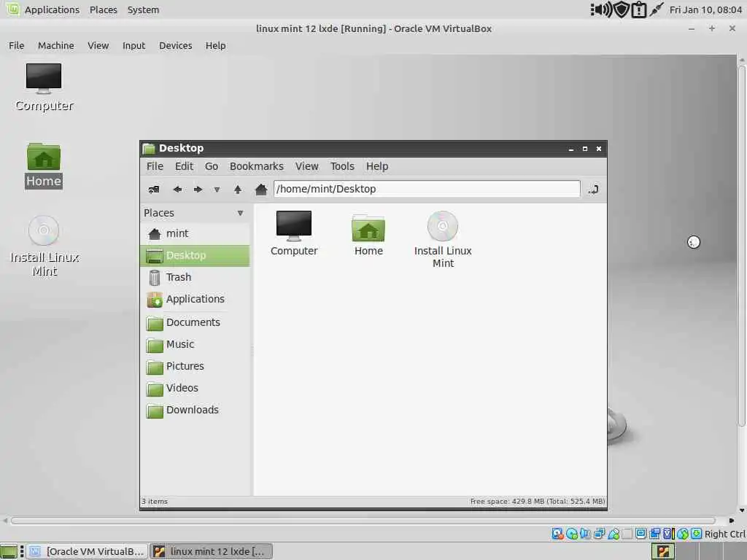Open the host Applications menu
The width and height of the screenshot is (747, 560).
(52, 9)
